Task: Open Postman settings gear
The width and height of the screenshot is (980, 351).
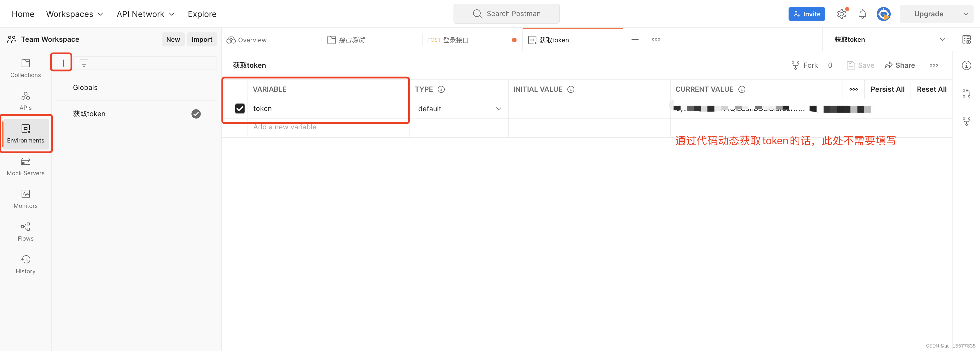Action: (x=841, y=14)
